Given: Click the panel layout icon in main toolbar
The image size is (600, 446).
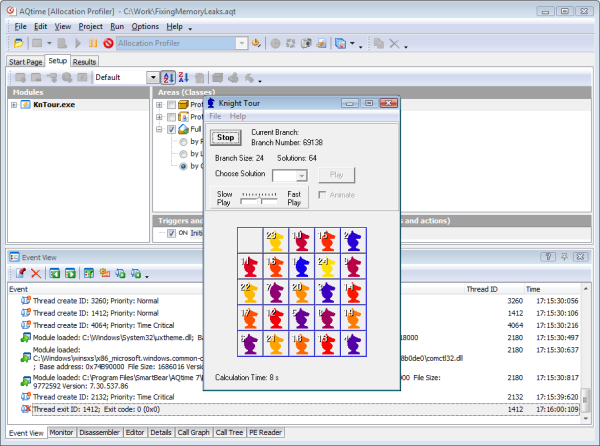Looking at the screenshot, I should coord(340,44).
